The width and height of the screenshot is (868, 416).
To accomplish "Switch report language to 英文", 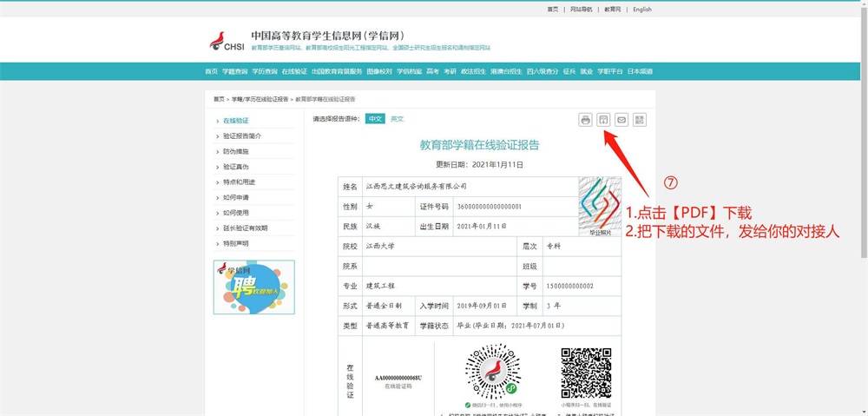I will pyautogui.click(x=397, y=119).
